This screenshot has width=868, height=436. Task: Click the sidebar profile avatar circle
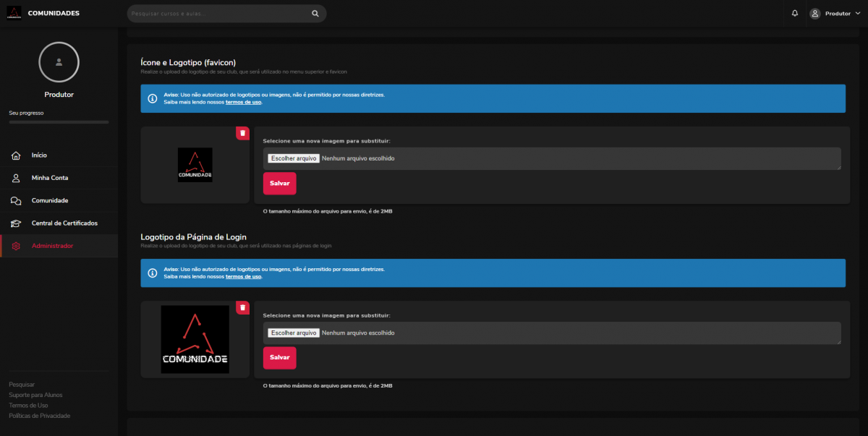pos(59,62)
